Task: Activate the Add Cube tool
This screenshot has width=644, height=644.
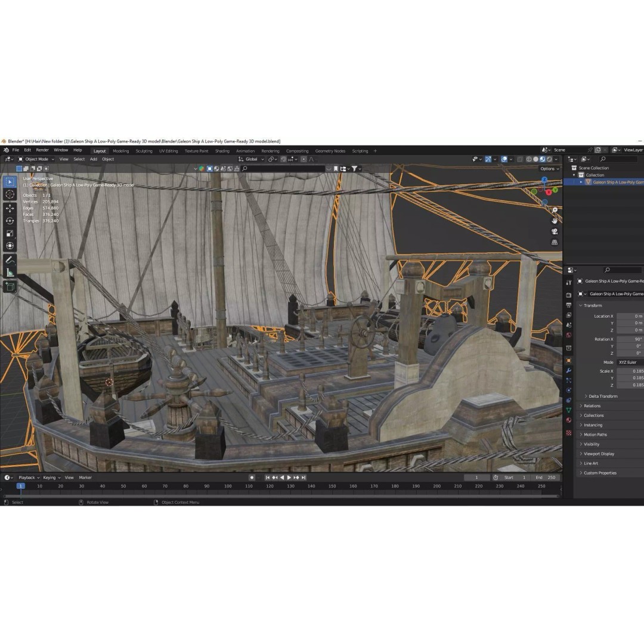Action: pyautogui.click(x=10, y=287)
